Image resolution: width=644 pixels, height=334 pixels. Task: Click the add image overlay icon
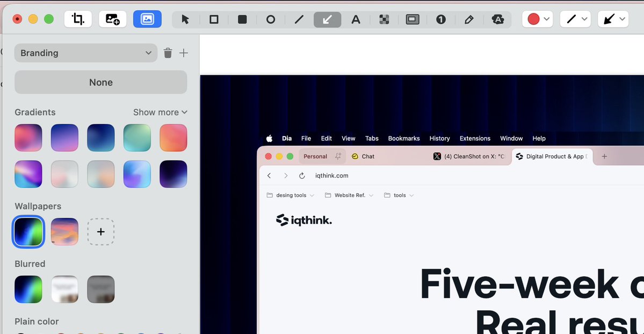coord(113,19)
